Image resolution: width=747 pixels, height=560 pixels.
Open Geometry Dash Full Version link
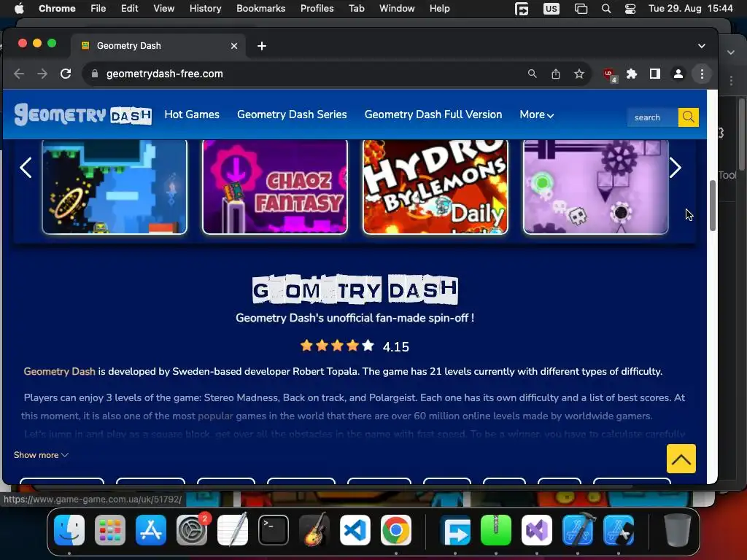point(433,114)
